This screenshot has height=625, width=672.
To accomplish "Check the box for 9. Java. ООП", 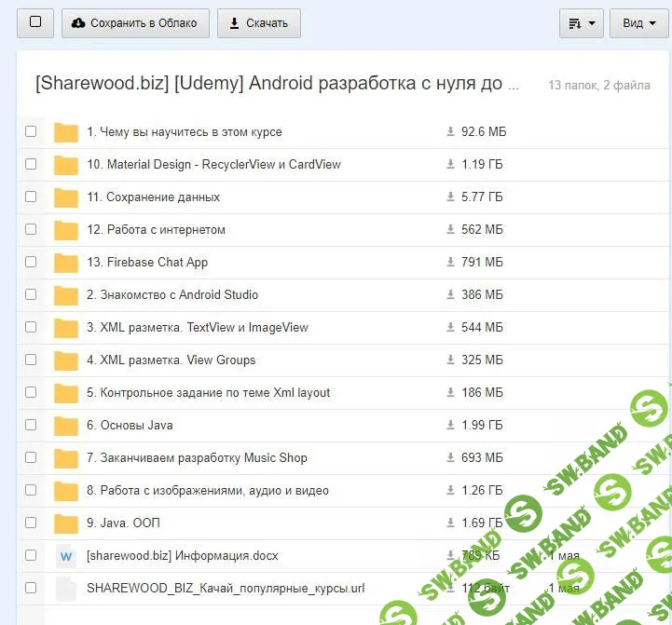I will [31, 523].
